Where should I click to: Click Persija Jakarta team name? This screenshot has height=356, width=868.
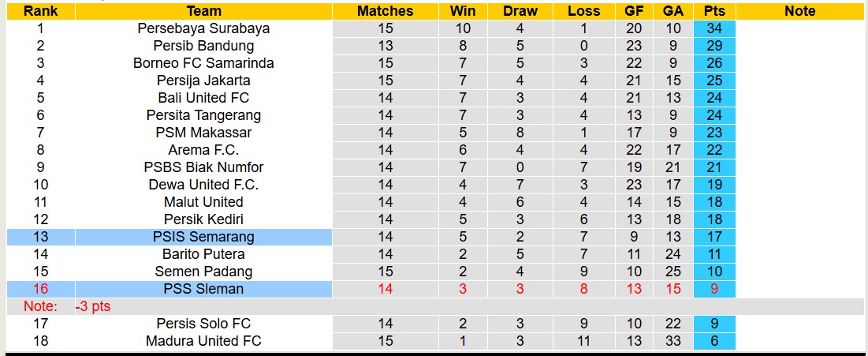click(x=203, y=81)
